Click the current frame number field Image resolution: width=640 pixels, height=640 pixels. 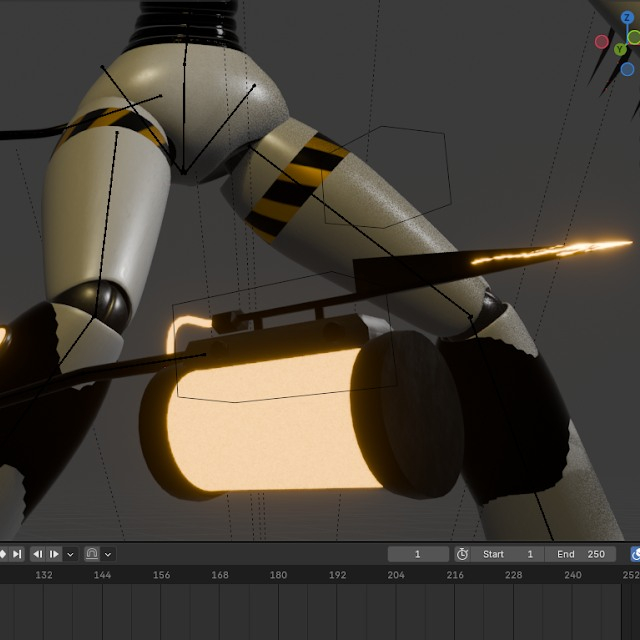(x=418, y=553)
